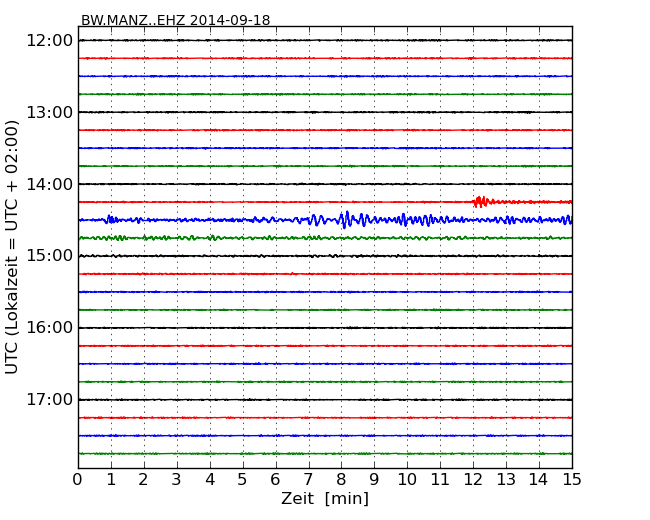This screenshot has height=520, width=650.
Task: Click the x-axis label Zeit [min]
Action: point(325,498)
